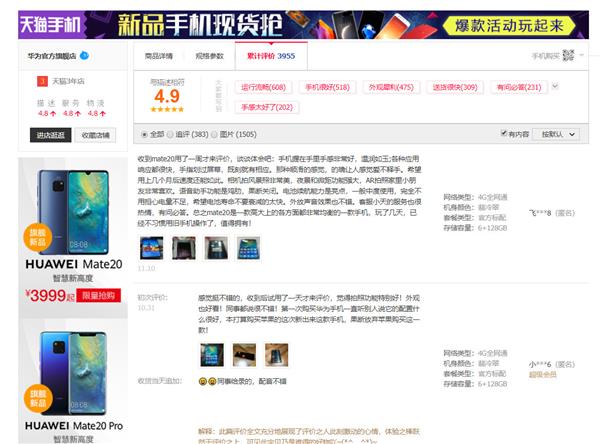
Task: Toggle the 有内容 checkbox
Action: pyautogui.click(x=502, y=133)
